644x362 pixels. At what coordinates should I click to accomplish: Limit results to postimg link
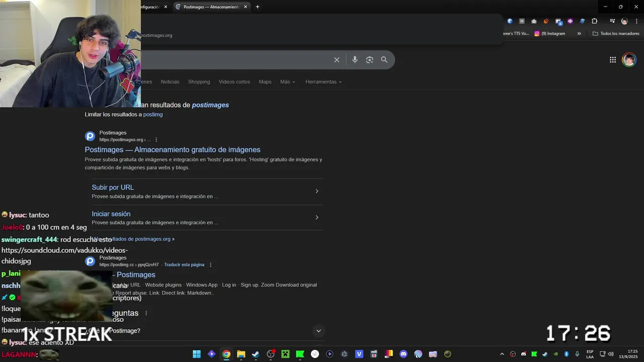153,115
